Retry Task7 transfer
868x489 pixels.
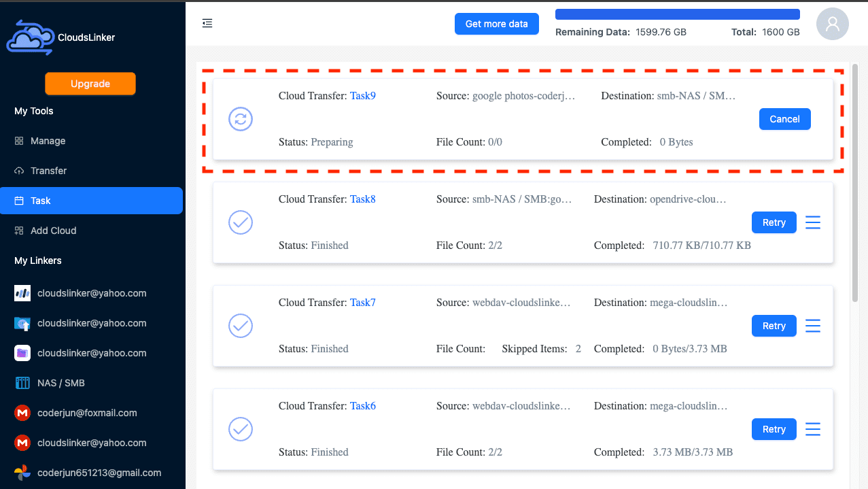pos(774,326)
